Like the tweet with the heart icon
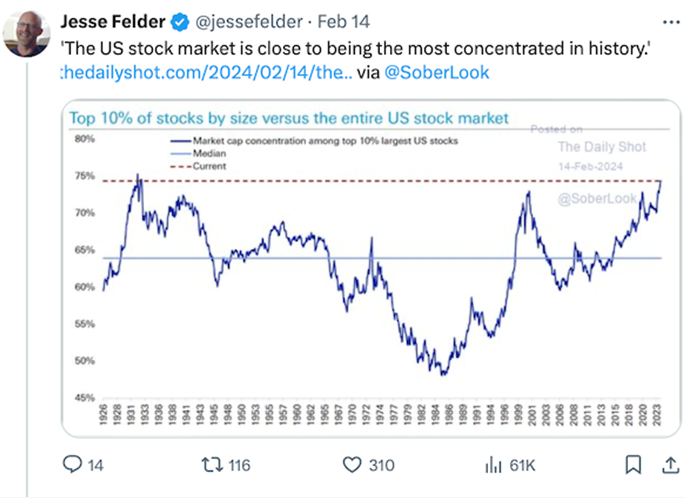This screenshot has height=498, width=685. pyautogui.click(x=351, y=464)
